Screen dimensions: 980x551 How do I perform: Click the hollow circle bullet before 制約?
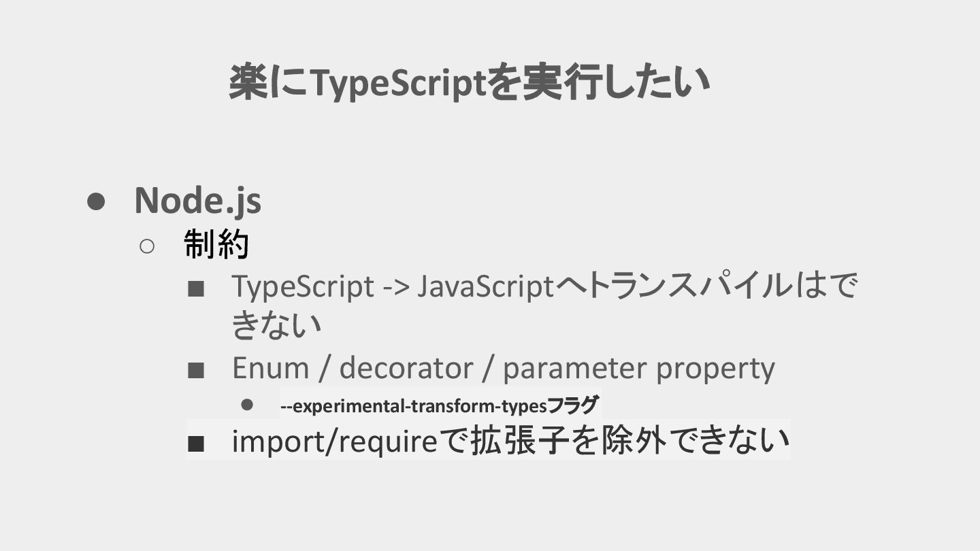[x=148, y=246]
